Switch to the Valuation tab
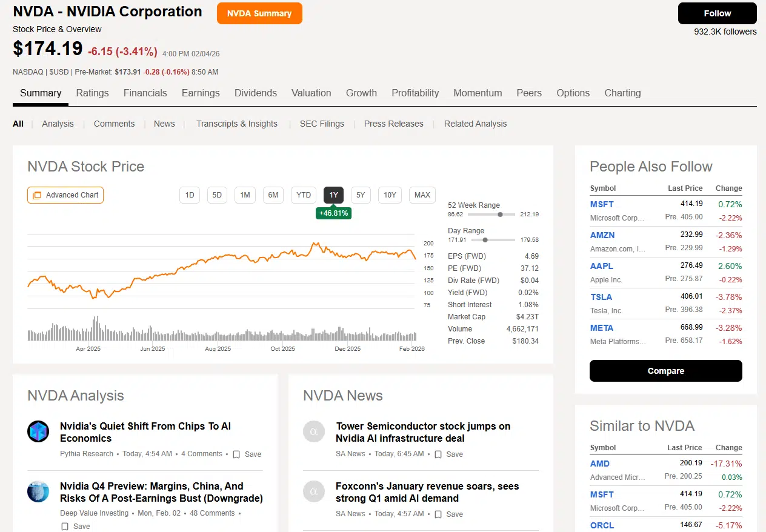 311,93
